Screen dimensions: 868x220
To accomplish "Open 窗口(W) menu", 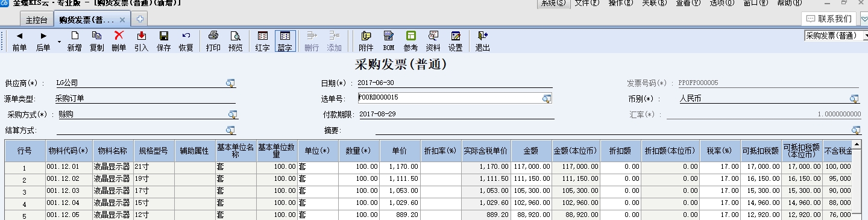I will [756, 3].
